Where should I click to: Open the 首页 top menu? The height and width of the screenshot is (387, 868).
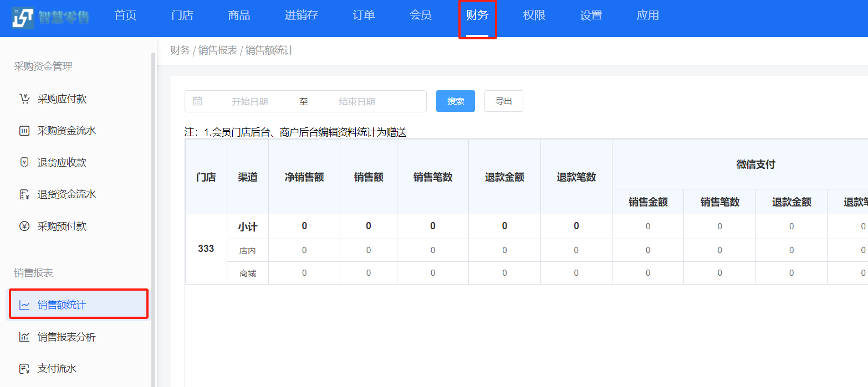[x=125, y=16]
